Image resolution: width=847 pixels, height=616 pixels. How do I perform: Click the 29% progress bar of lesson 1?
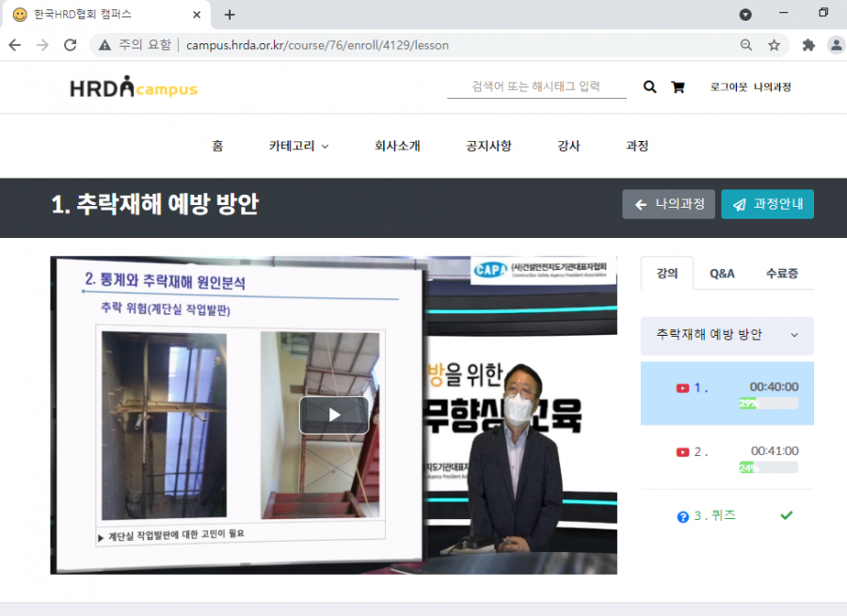point(769,403)
